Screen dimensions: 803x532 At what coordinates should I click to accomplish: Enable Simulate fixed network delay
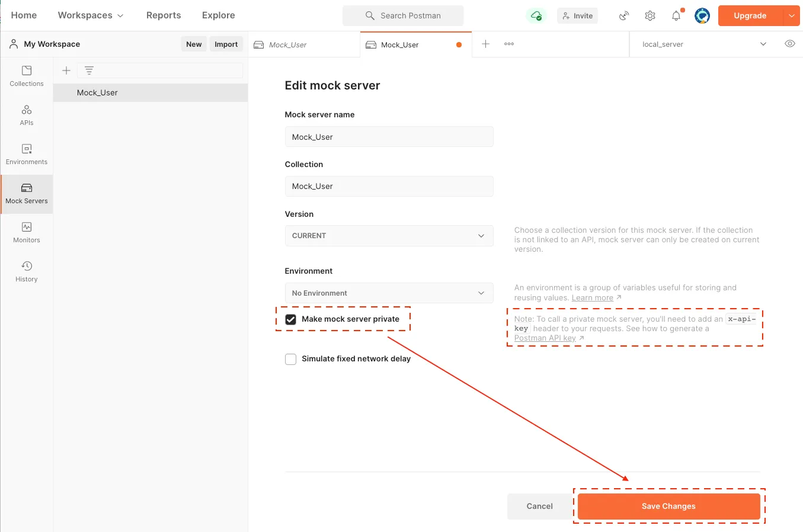click(x=291, y=359)
